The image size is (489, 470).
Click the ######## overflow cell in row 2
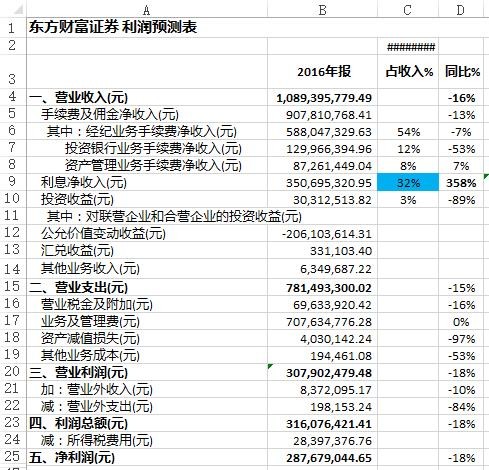408,46
